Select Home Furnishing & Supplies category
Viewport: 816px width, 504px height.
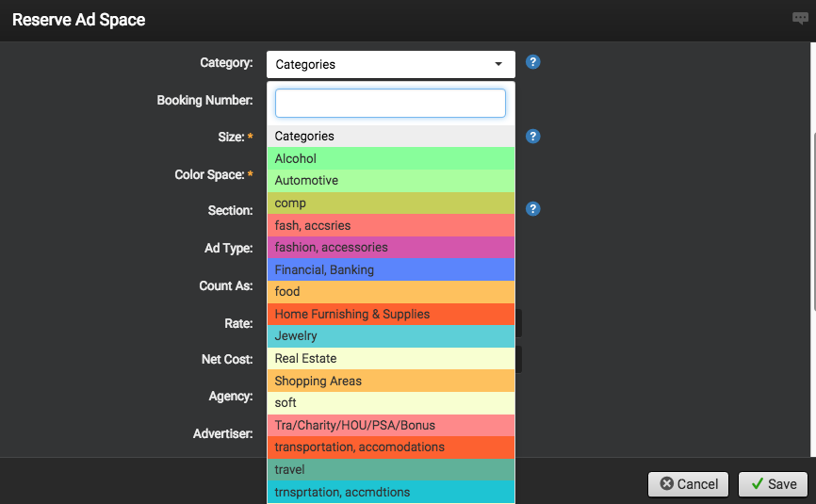[x=390, y=314]
